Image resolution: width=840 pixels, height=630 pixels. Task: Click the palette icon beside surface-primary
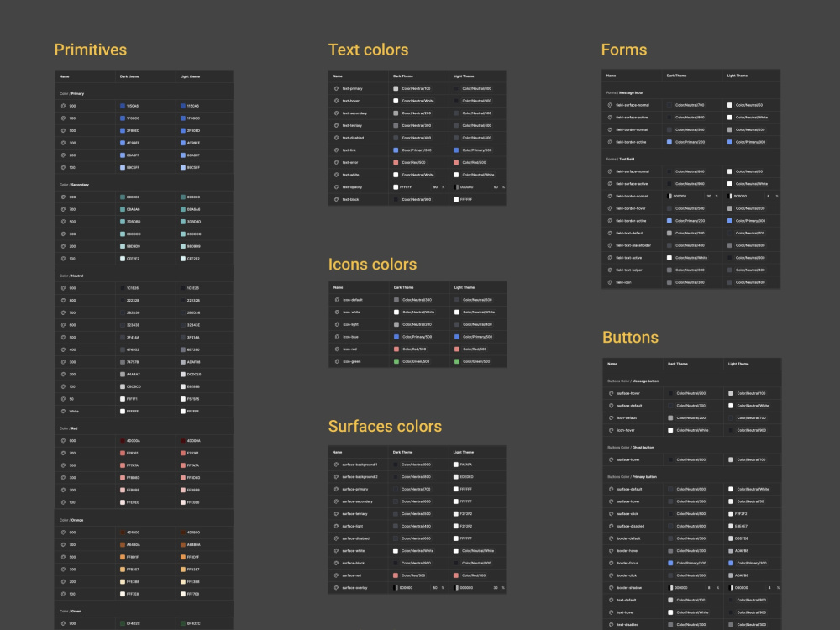pos(337,489)
